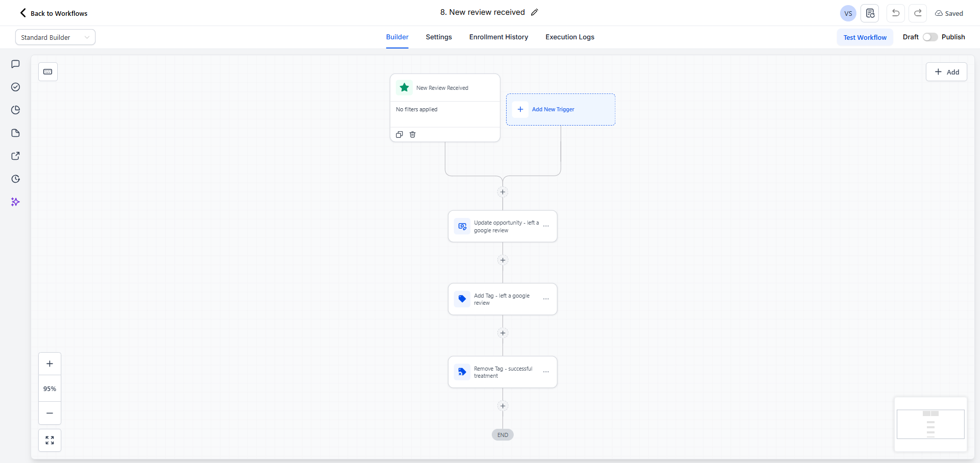The image size is (980, 463).
Task: Click the fit-to-screen icon
Action: (50, 440)
